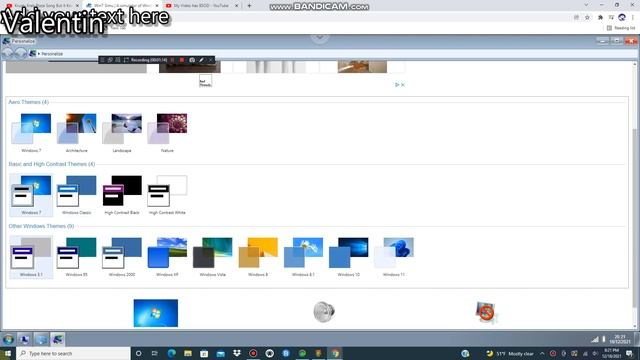Click the 'Other Windows Themes (9)' heading
The width and height of the screenshot is (640, 360).
[x=41, y=226]
